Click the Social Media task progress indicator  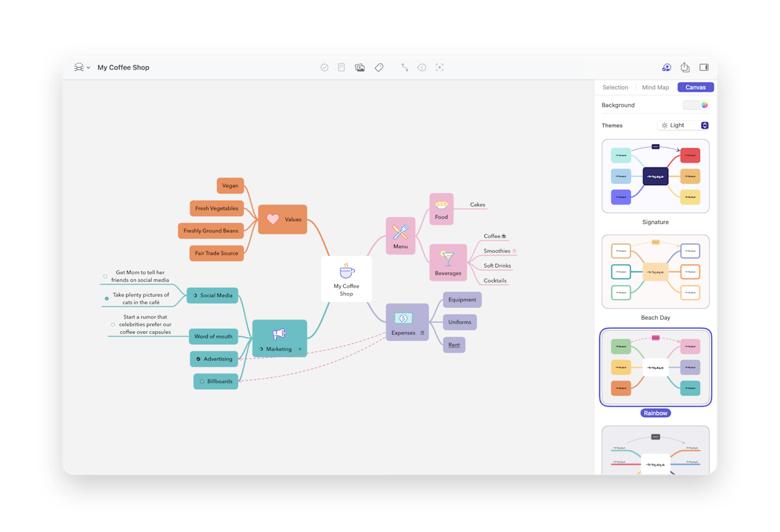(195, 296)
